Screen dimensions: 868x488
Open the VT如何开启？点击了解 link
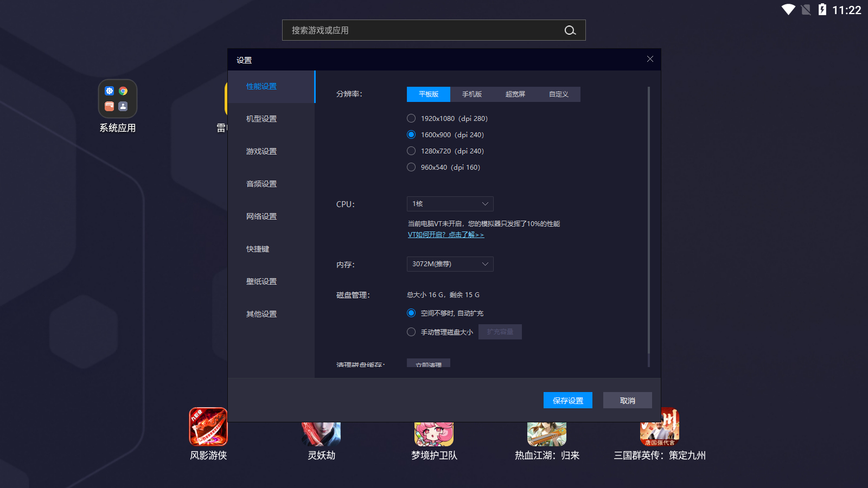pyautogui.click(x=446, y=235)
